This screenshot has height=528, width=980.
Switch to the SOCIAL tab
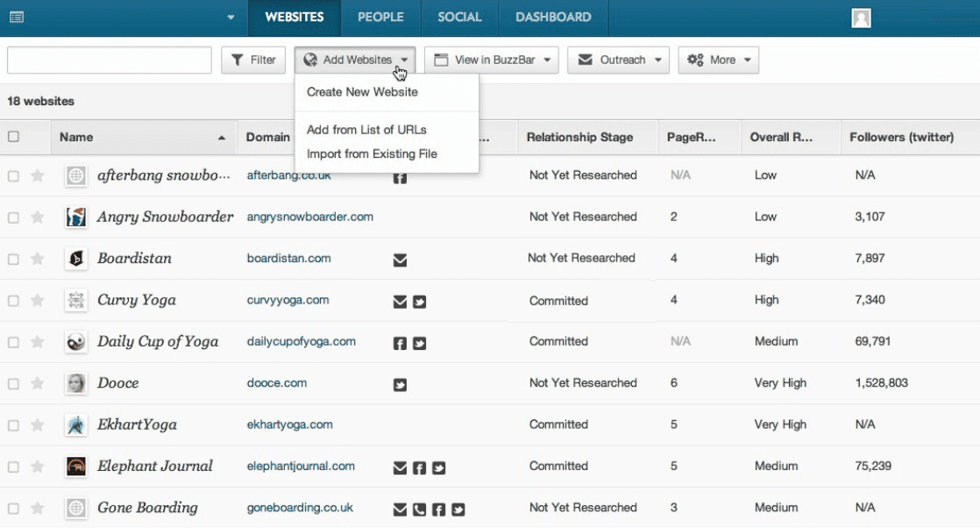459,17
